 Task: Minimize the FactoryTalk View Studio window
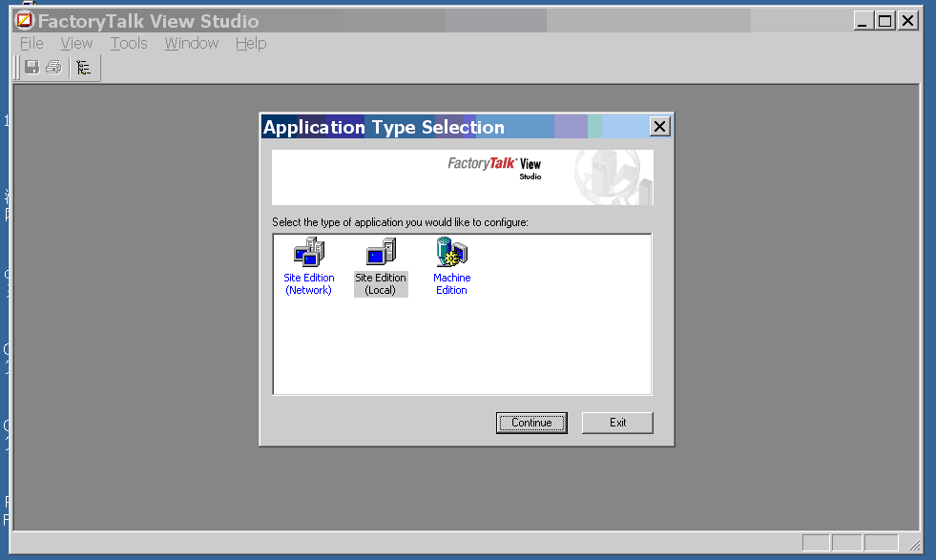(x=863, y=21)
